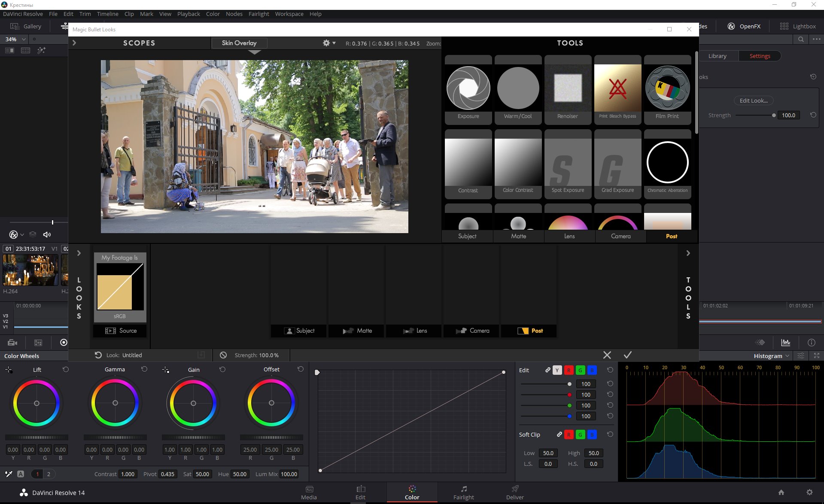
Task: Select the Matte chain section button
Action: [357, 331]
